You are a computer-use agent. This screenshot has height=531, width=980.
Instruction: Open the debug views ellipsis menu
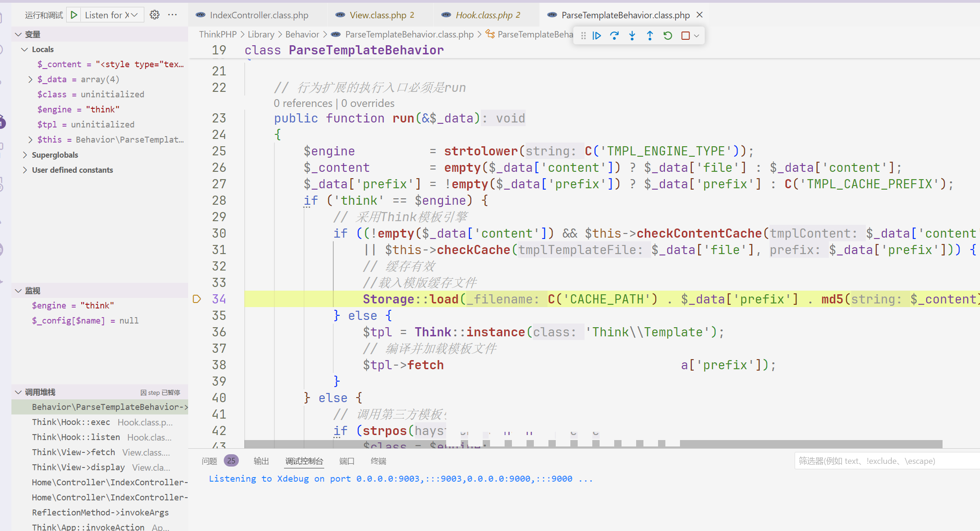pos(172,15)
